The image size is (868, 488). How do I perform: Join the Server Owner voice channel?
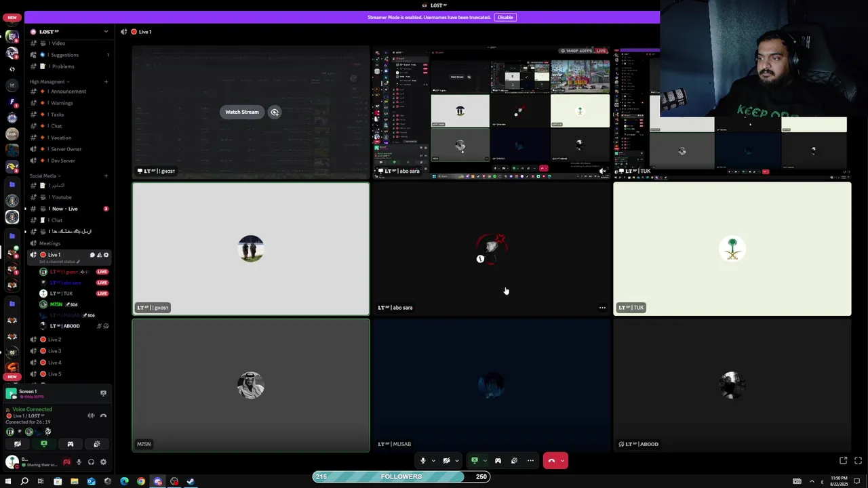point(68,149)
